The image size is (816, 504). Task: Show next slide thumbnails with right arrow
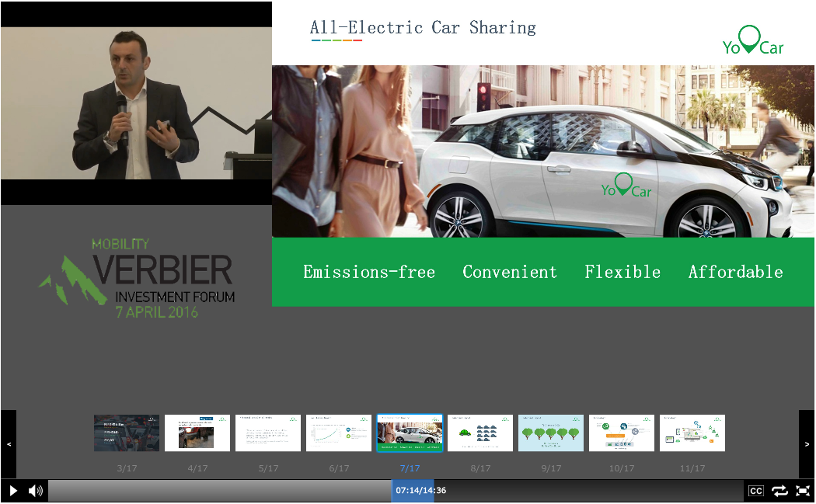[807, 444]
